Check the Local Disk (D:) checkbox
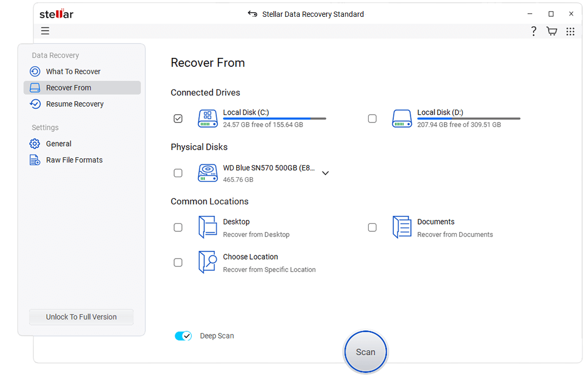588x380 pixels. pos(372,119)
